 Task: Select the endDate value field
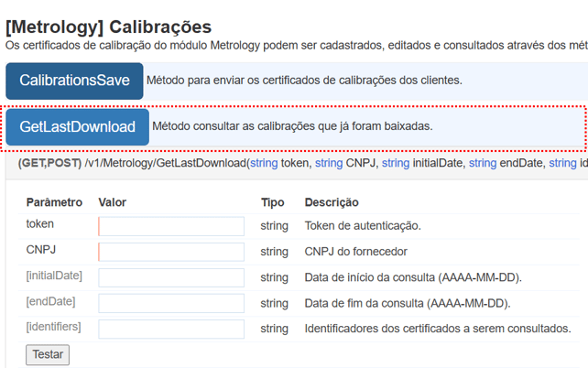pyautogui.click(x=171, y=303)
